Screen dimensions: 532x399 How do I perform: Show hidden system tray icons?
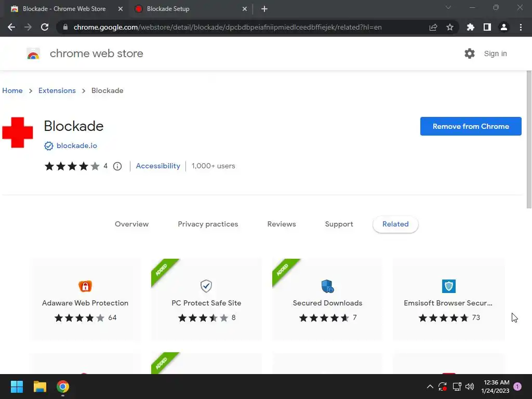[x=430, y=387]
